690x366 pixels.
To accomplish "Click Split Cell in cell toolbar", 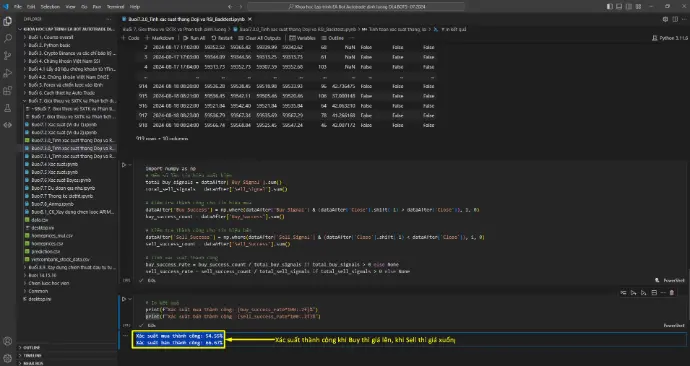I will tap(654, 293).
